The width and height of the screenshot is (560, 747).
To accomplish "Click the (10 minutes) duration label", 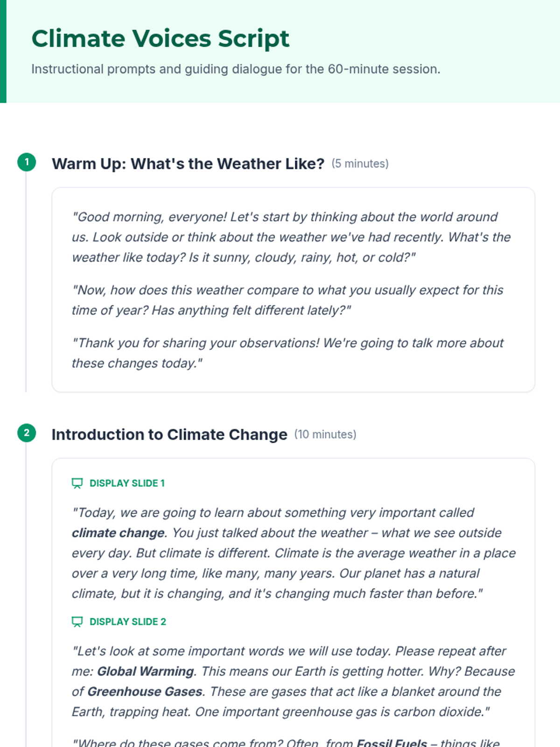I will 325,435.
